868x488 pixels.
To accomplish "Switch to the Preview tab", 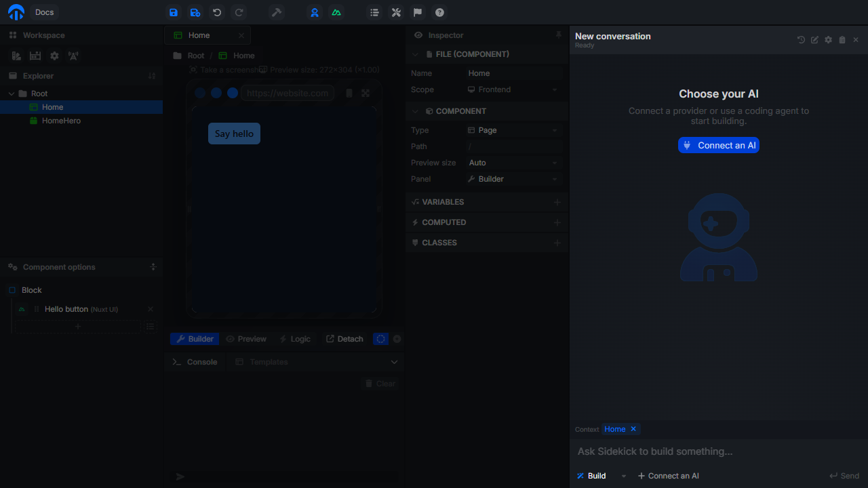I will 246,339.
